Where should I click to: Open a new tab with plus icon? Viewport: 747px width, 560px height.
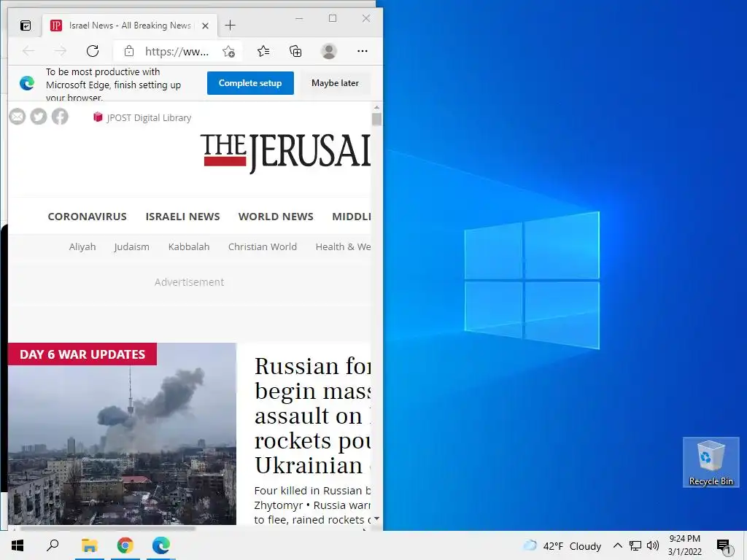click(x=230, y=26)
